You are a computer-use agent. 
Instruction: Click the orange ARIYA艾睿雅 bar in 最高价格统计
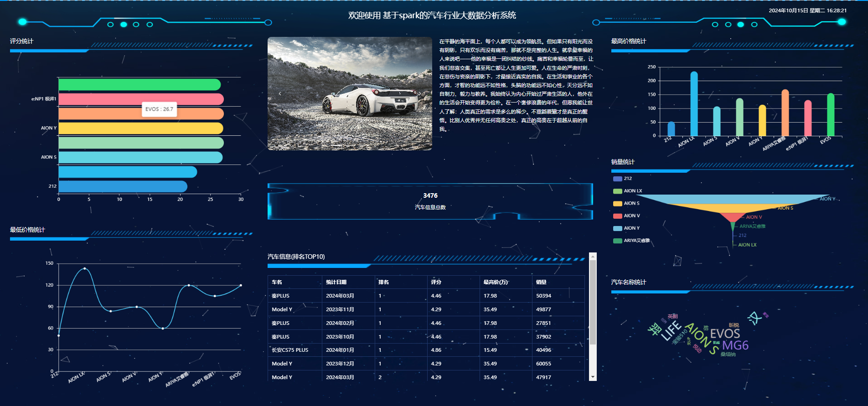click(785, 113)
